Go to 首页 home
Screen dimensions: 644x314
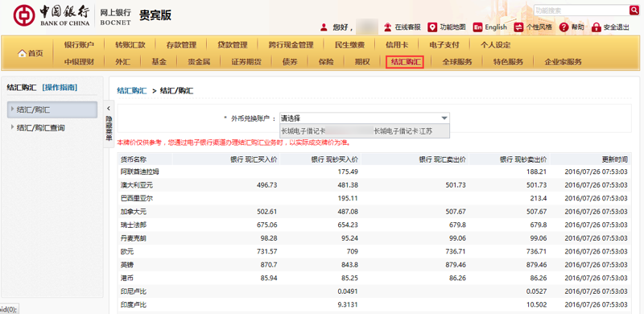coord(31,53)
